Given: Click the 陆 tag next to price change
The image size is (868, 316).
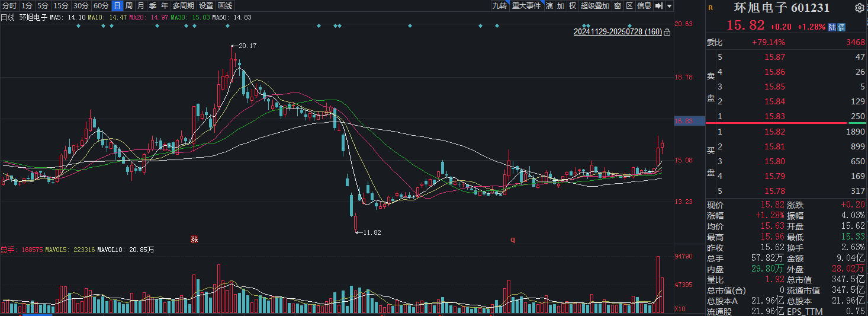Looking at the screenshot, I should pyautogui.click(x=832, y=27).
